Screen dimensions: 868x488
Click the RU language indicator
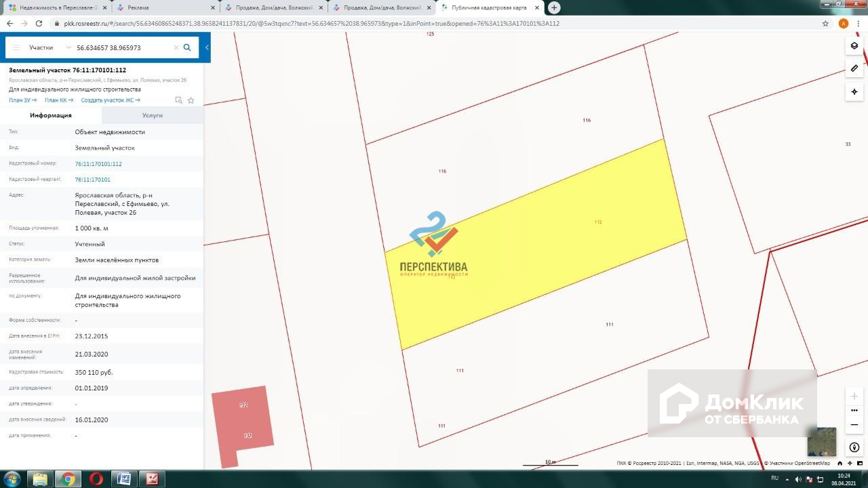774,478
